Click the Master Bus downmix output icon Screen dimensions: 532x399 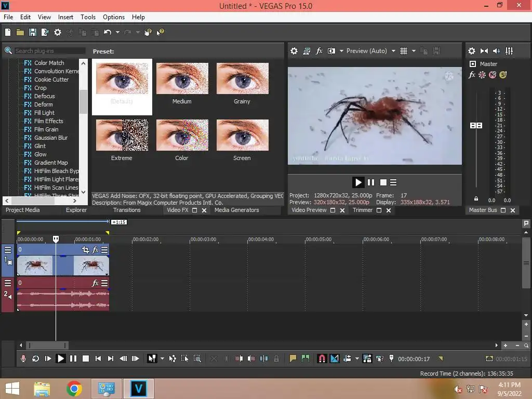484,51
